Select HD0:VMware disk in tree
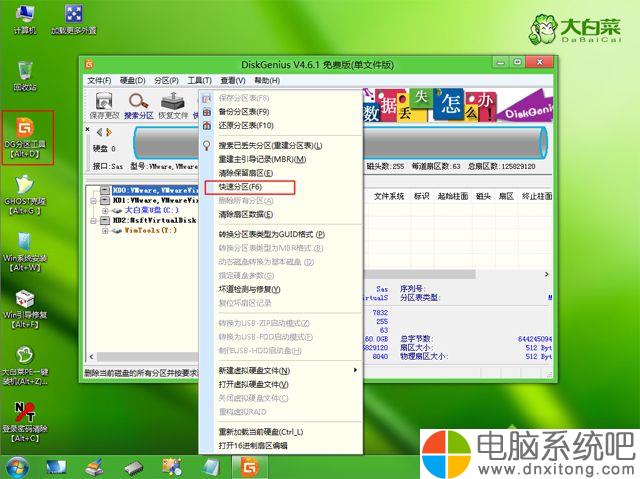 pyautogui.click(x=155, y=190)
